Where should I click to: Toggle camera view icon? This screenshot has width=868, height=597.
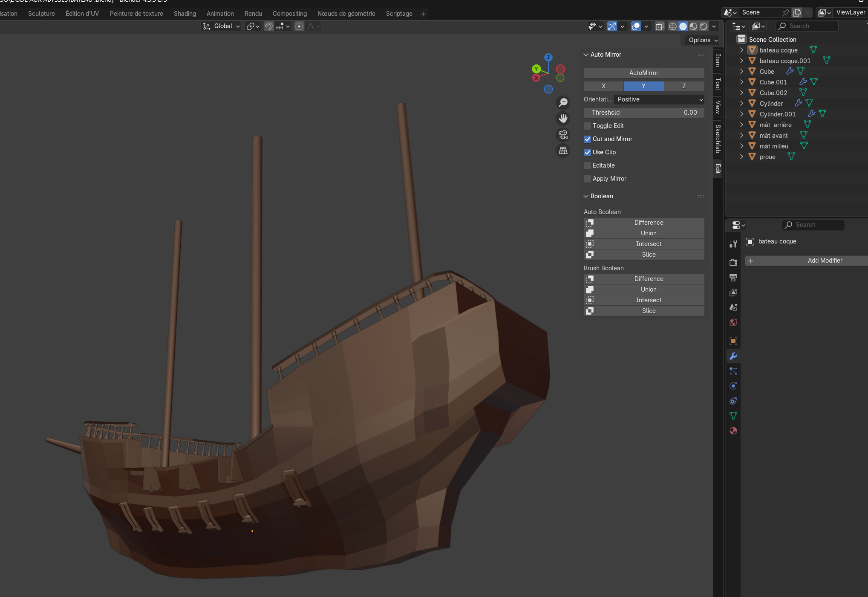pyautogui.click(x=563, y=135)
